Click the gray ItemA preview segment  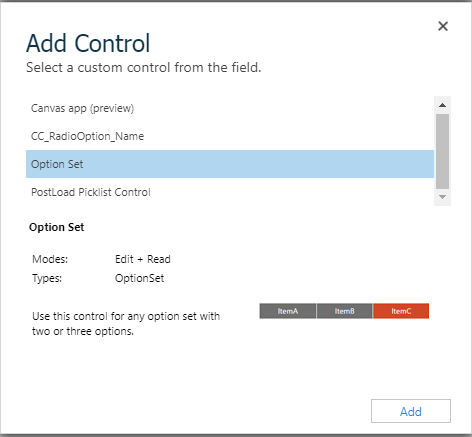coord(288,311)
